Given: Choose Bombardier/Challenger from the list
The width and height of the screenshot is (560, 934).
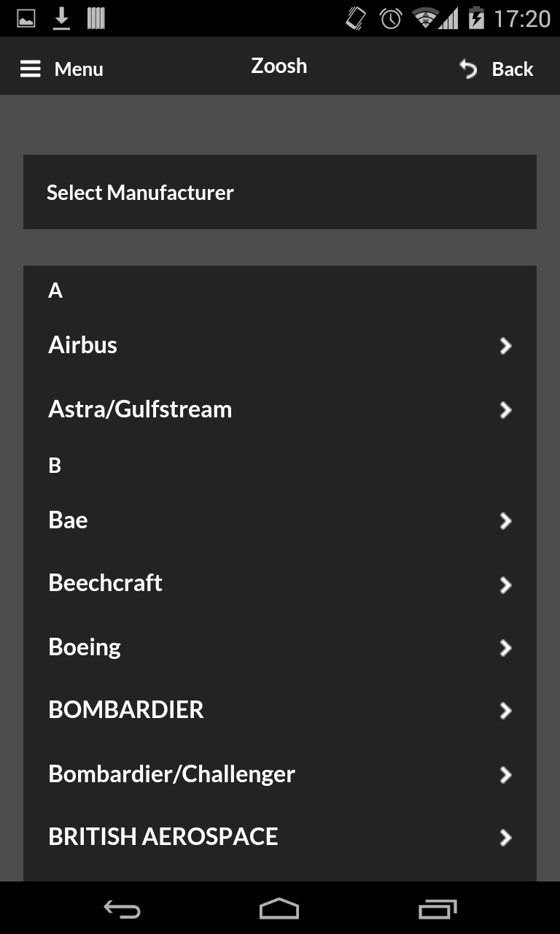Looking at the screenshot, I should point(171,774).
